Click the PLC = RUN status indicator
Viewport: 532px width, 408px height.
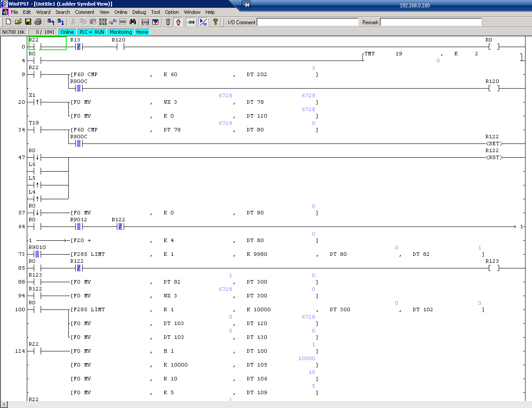(92, 32)
